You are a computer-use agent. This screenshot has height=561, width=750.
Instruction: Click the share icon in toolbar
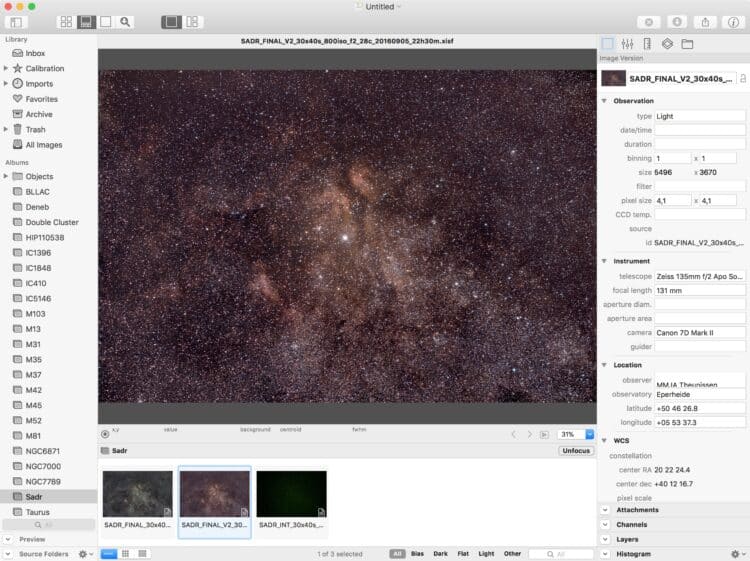[x=705, y=22]
